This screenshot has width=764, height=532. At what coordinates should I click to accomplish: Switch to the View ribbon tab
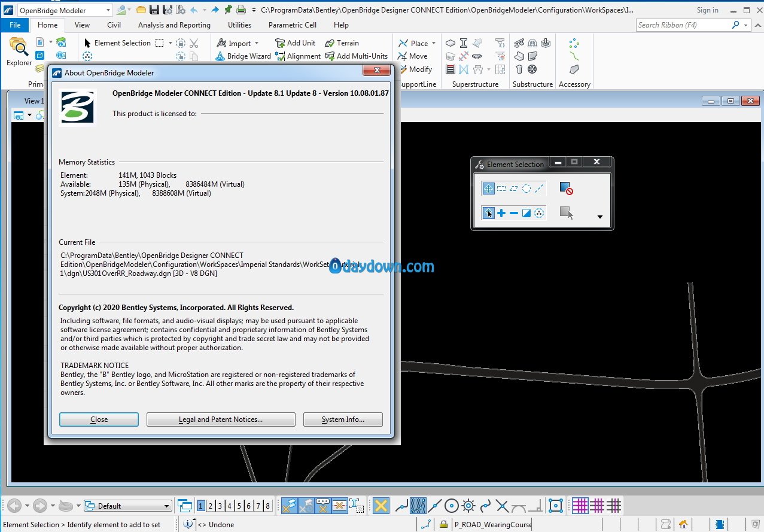pyautogui.click(x=83, y=25)
